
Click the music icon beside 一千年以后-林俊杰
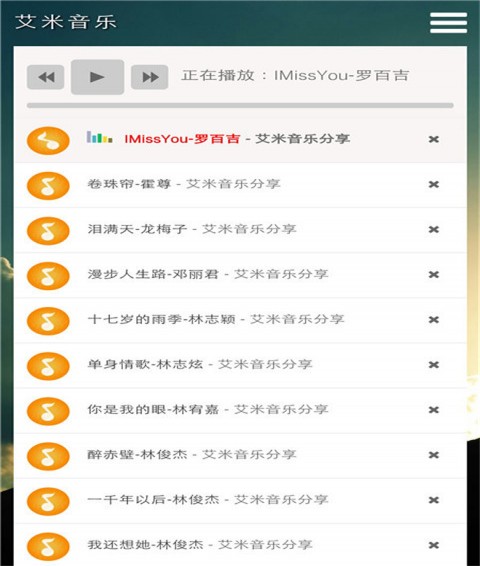click(x=48, y=501)
